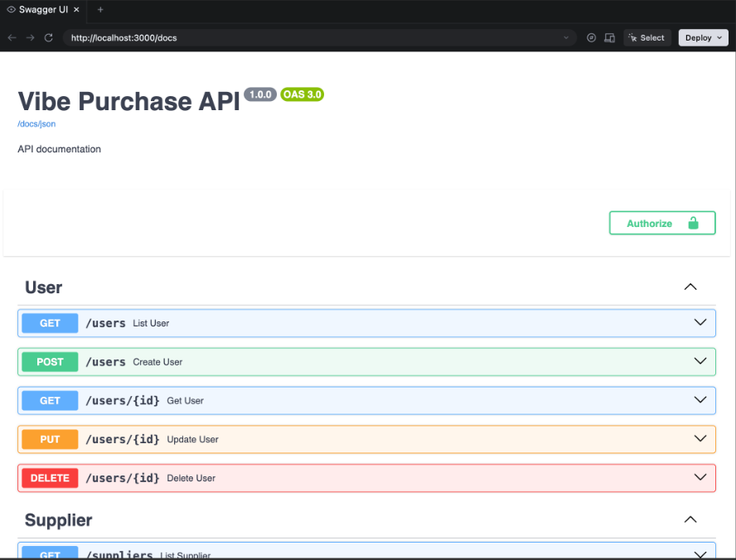This screenshot has height=560, width=736.
Task: Click the Select element picker button
Action: click(x=646, y=37)
